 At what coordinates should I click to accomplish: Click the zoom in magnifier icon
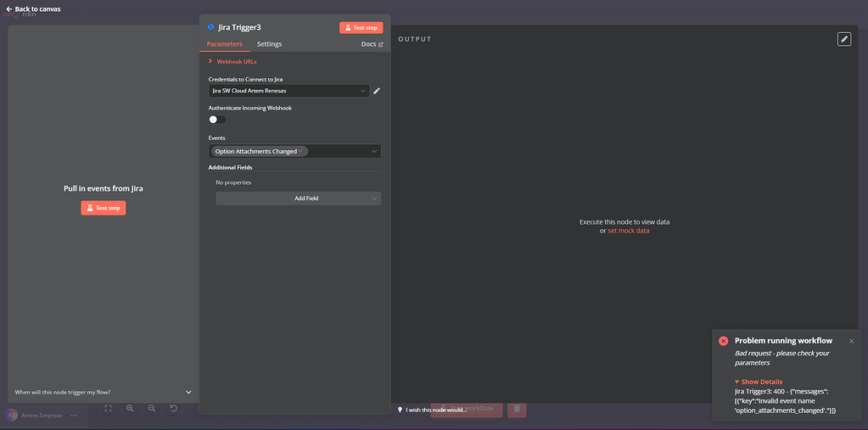coord(130,408)
